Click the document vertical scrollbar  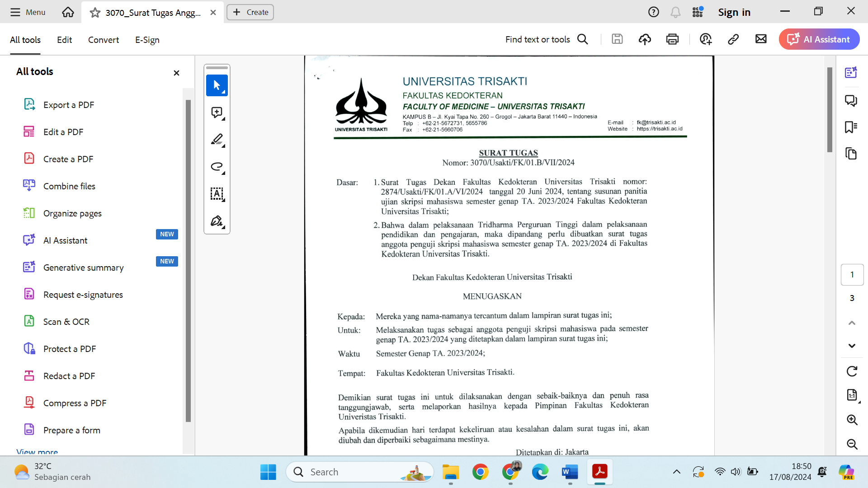point(830,110)
